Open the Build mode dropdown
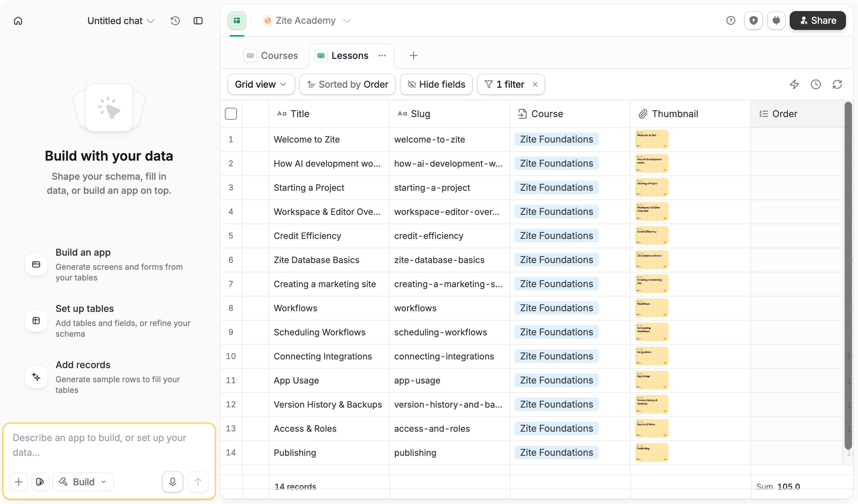The image size is (858, 504). (x=83, y=482)
